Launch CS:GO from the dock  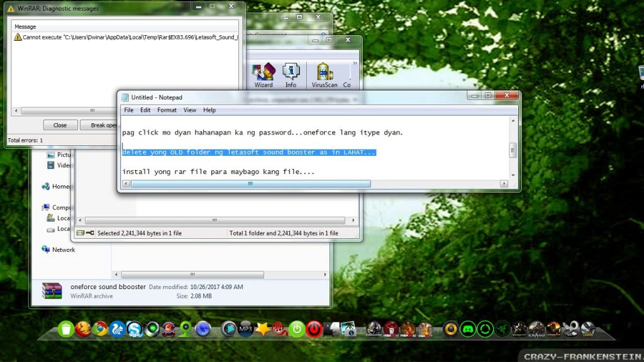(x=536, y=329)
